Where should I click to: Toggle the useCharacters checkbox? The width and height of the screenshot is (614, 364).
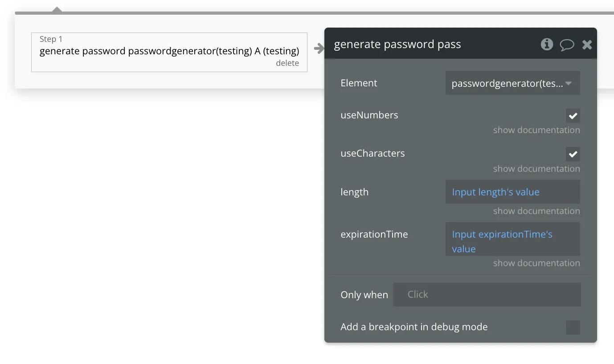(x=573, y=154)
